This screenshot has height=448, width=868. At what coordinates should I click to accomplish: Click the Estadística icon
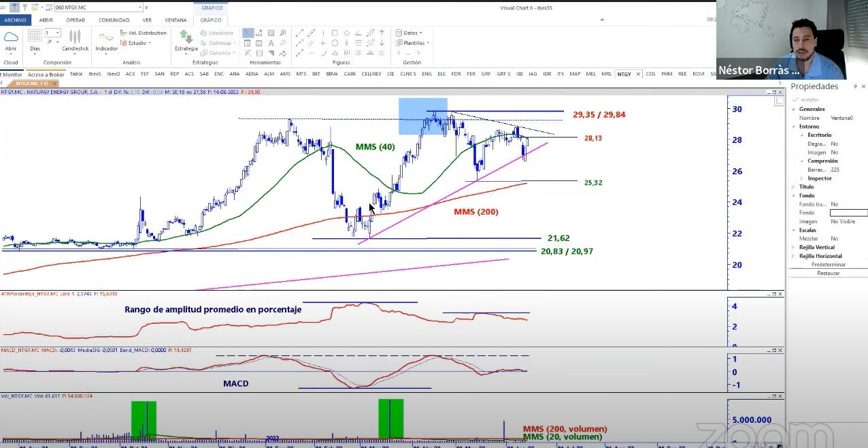216,33
